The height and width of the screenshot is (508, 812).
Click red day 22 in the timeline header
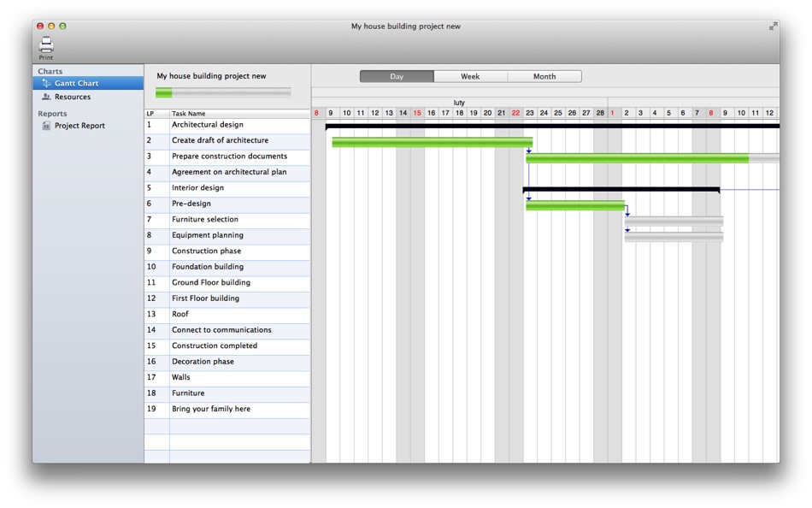[x=515, y=113]
